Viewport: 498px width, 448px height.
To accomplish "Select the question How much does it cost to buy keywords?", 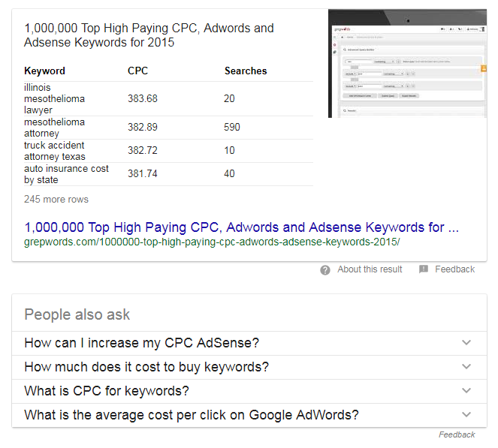I will tap(146, 367).
